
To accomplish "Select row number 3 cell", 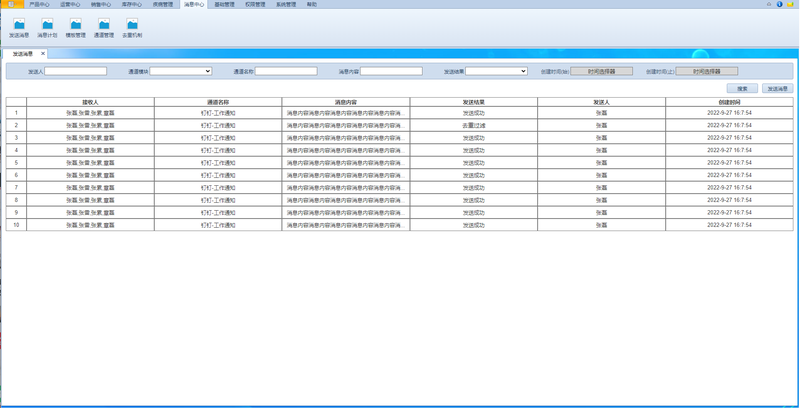I will tap(16, 138).
